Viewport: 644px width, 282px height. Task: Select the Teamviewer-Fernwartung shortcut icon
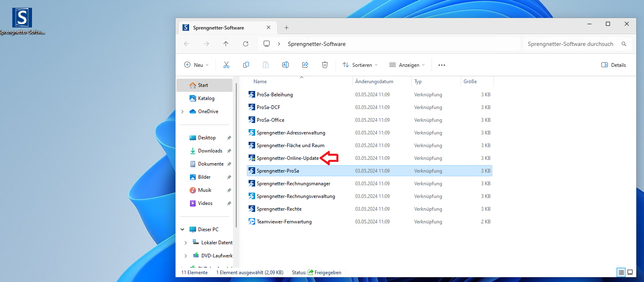pos(252,221)
